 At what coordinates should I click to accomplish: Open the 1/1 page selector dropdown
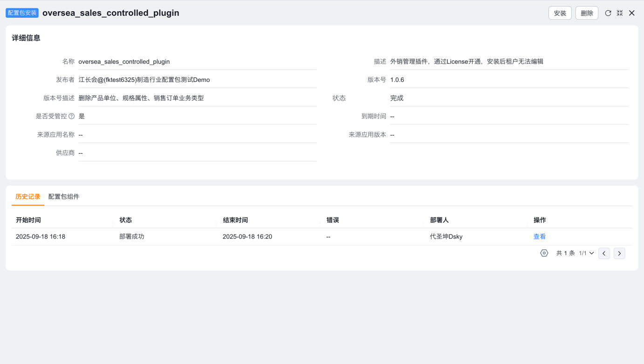(x=586, y=253)
